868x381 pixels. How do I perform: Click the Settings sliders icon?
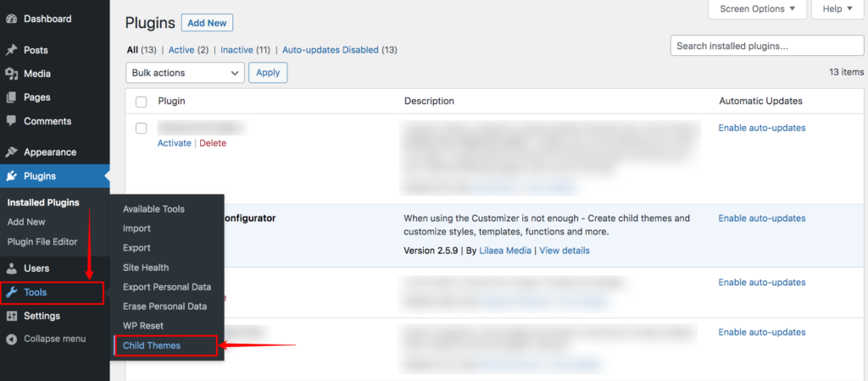[12, 317]
